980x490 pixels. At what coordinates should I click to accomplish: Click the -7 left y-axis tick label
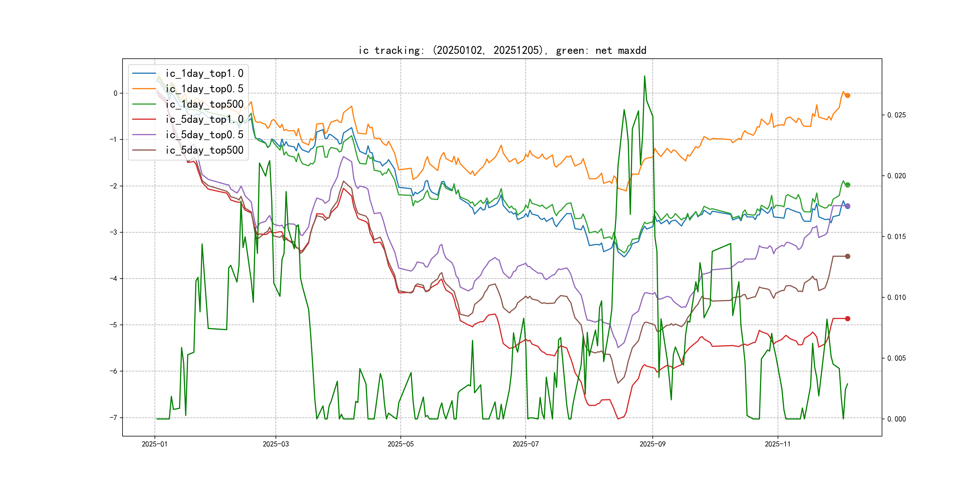113,418
